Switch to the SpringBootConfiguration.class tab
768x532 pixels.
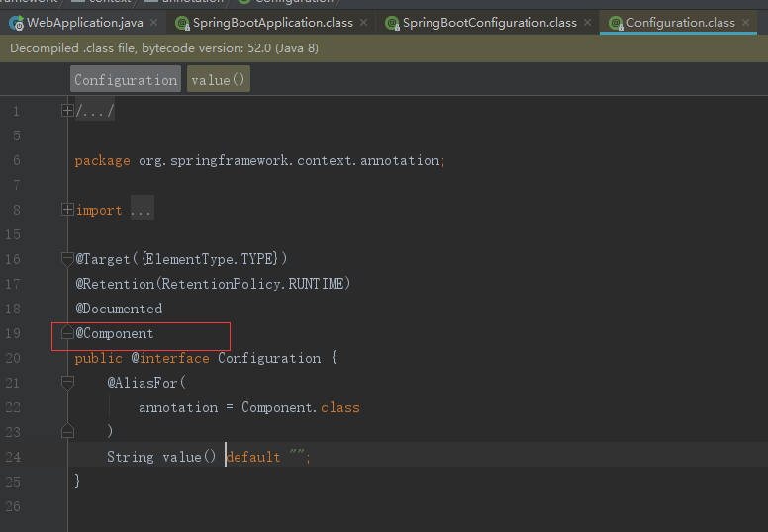(489, 23)
